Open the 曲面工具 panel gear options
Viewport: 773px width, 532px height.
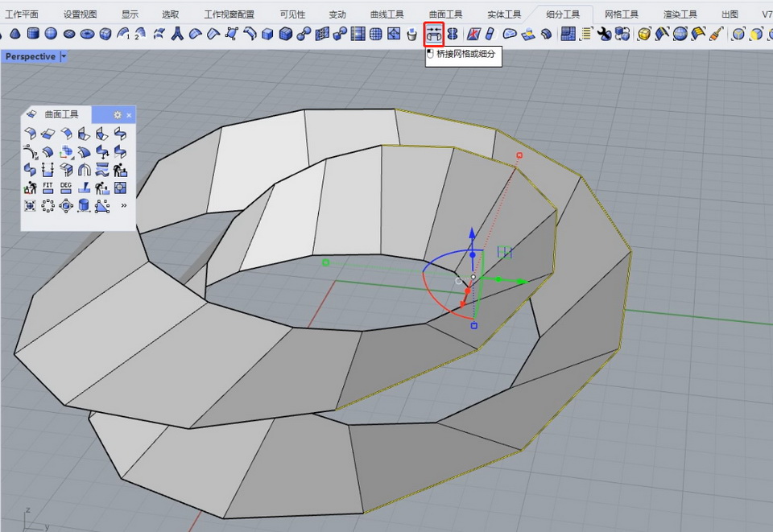pyautogui.click(x=118, y=115)
